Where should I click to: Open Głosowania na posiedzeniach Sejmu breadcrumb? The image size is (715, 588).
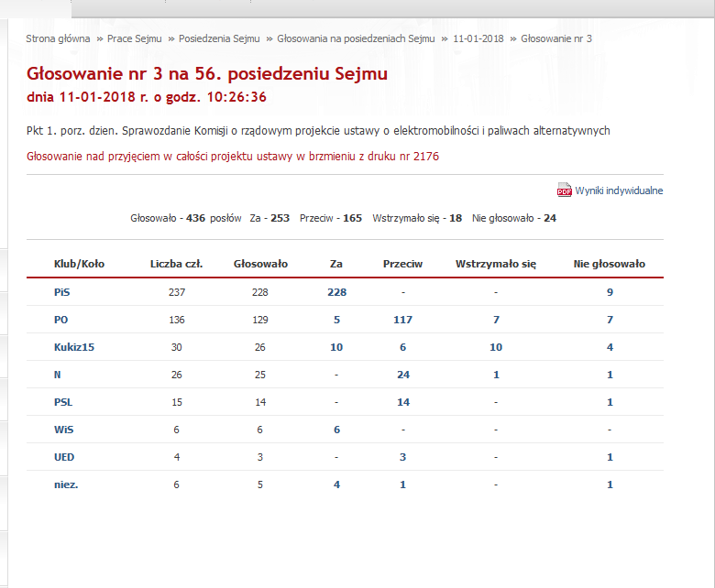356,38
